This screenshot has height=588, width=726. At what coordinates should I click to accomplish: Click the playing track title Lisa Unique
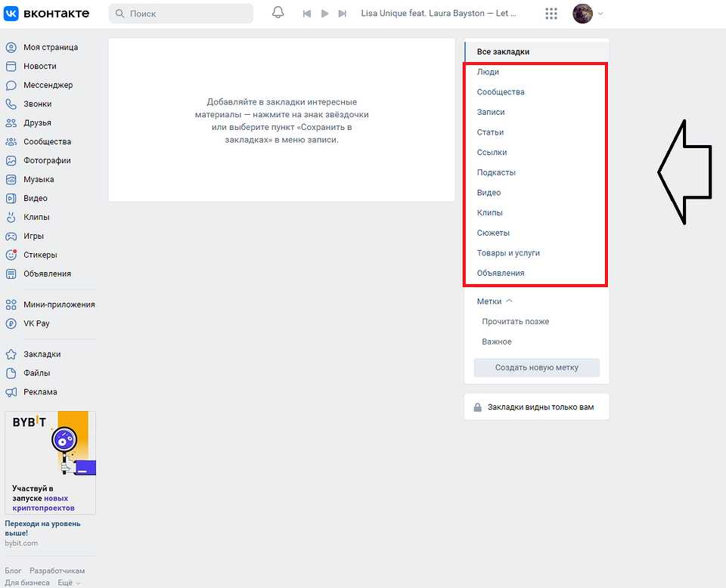tap(439, 14)
